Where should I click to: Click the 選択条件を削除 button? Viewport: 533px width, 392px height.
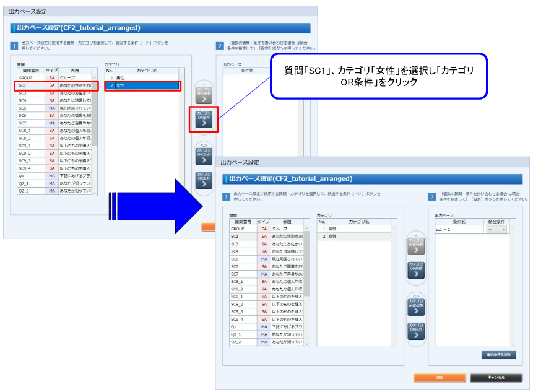click(x=500, y=354)
